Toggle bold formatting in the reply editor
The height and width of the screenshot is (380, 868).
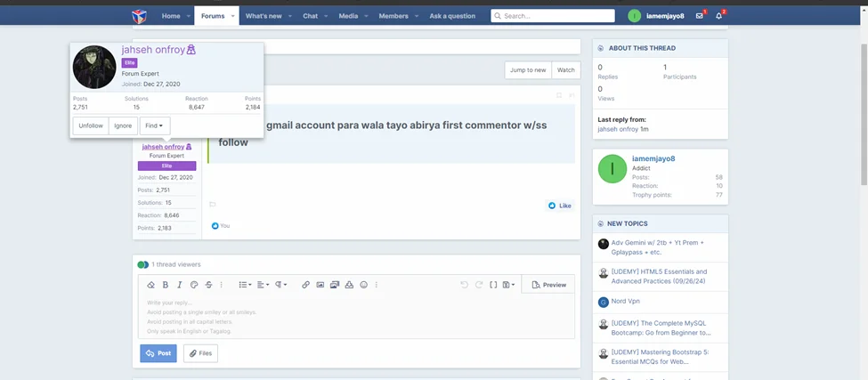coord(165,285)
